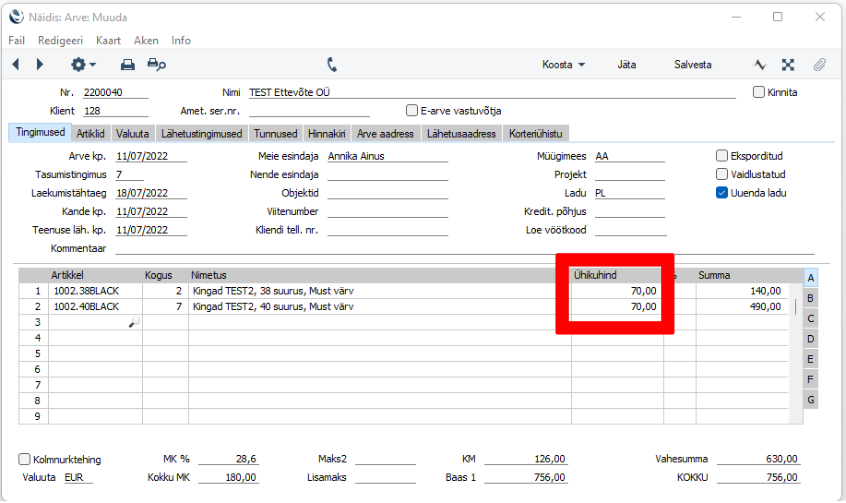Click the Objektid field
The height and width of the screenshot is (503, 846).
(x=387, y=193)
